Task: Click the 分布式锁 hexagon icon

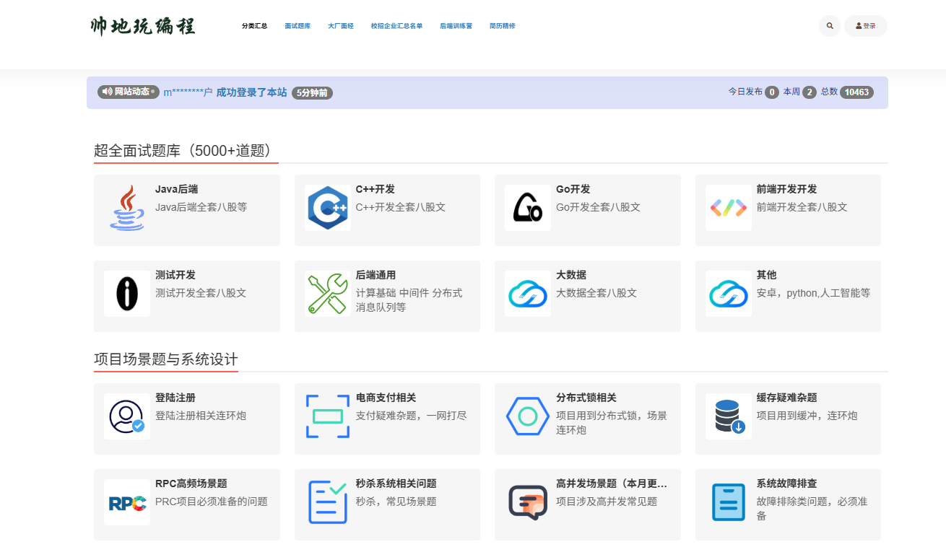Action: 528,416
